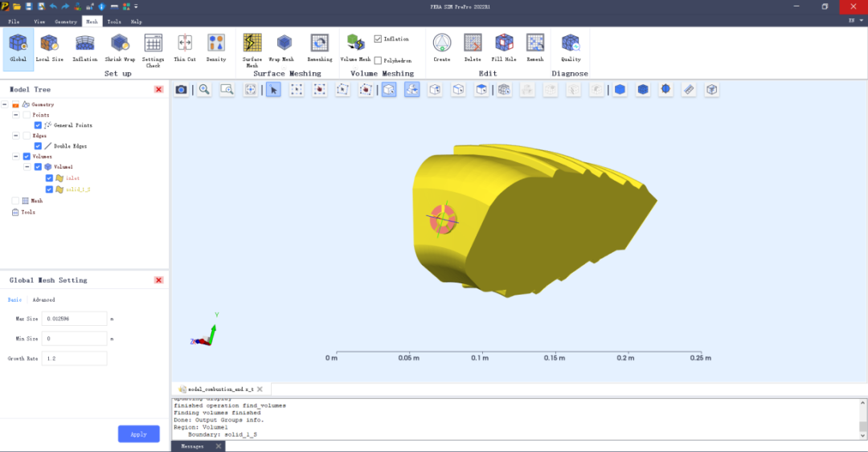The width and height of the screenshot is (868, 452).
Task: Click the fit-to-view icon
Action: (x=250, y=90)
